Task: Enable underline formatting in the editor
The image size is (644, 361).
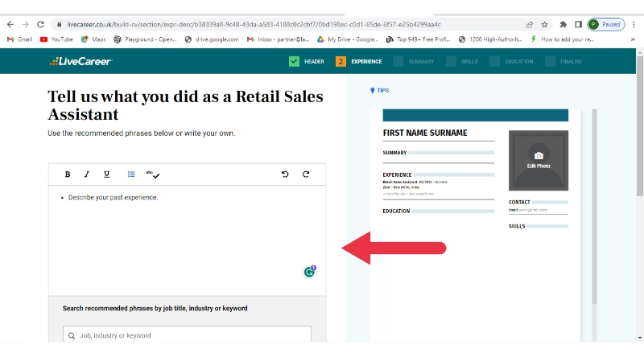Action: click(106, 174)
